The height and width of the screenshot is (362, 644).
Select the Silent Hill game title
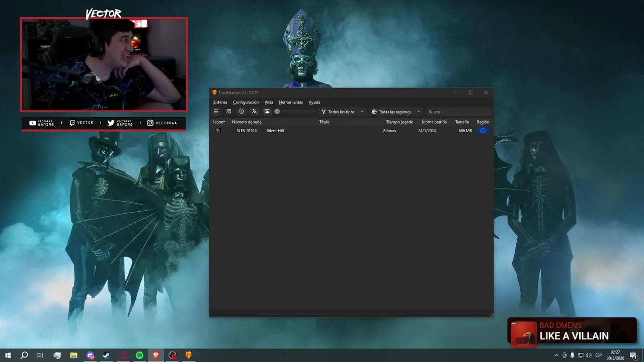(275, 131)
